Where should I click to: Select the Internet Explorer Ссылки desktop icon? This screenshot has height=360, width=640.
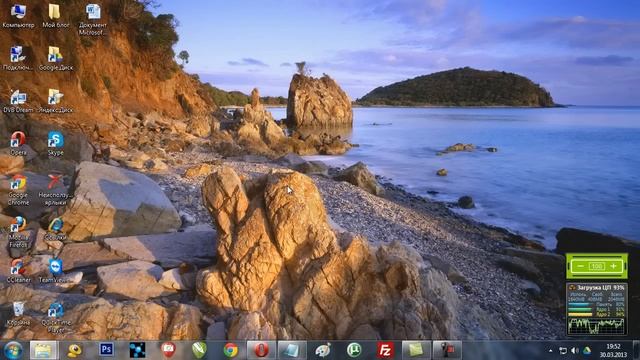pyautogui.click(x=56, y=229)
